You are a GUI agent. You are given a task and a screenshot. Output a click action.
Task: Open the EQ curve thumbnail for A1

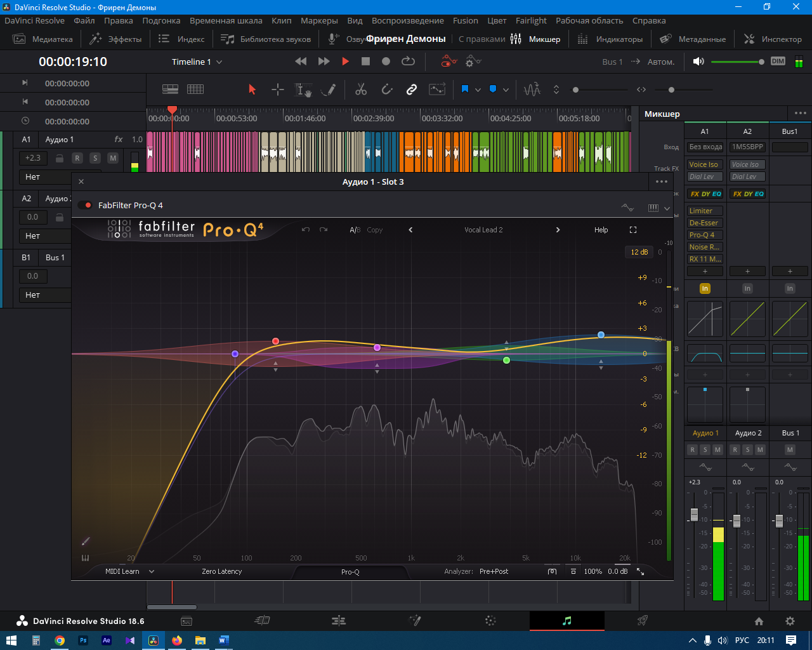coord(705,354)
